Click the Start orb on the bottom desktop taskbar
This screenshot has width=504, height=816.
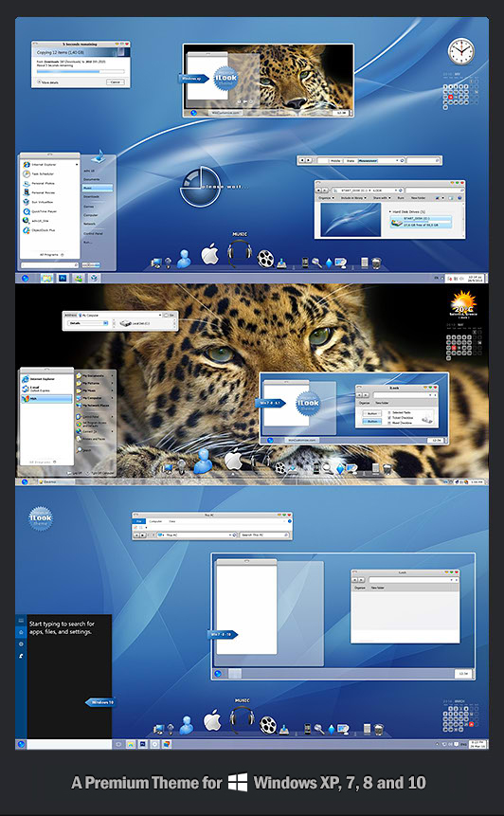[21, 744]
